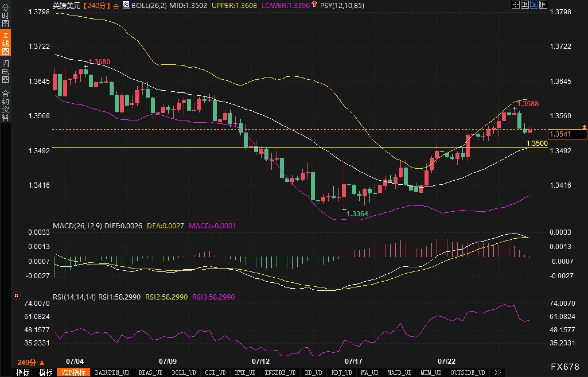588x377 pixels.
Task: Click the orange arrow marker above 1.3541
Action: pyautogui.click(x=584, y=127)
